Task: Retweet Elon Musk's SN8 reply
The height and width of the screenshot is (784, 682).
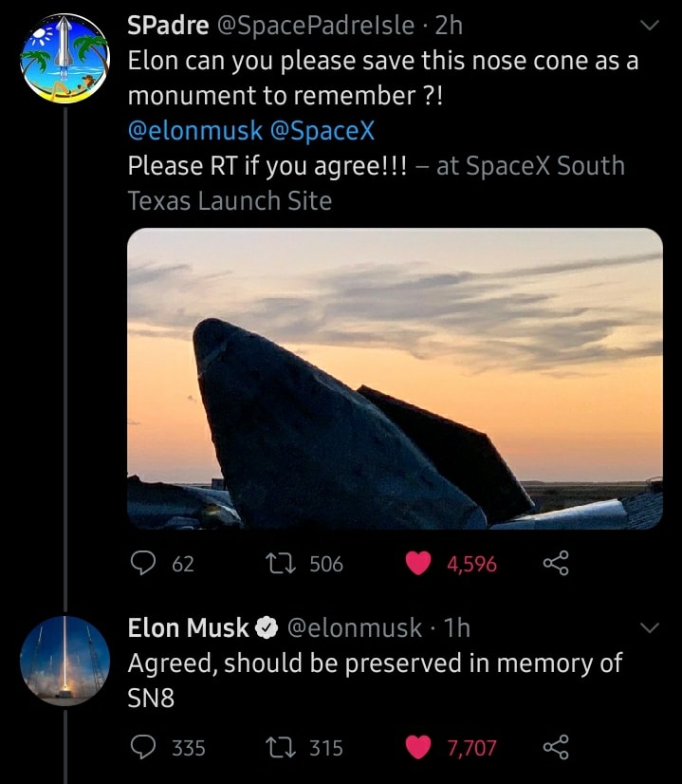Action: pyautogui.click(x=282, y=748)
